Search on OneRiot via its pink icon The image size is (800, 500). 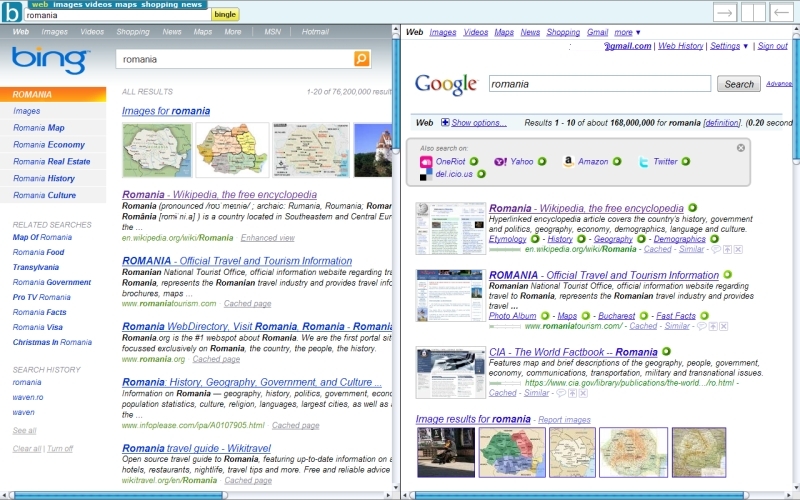pyautogui.click(x=427, y=161)
